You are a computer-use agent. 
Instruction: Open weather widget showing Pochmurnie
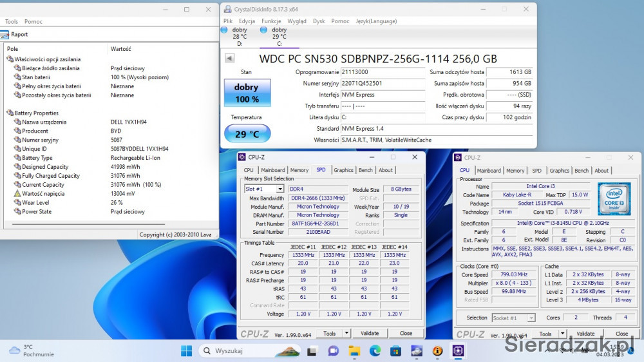pyautogui.click(x=31, y=350)
